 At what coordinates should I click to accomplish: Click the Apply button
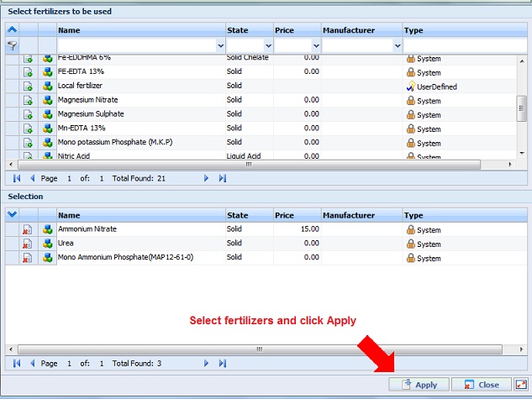coord(419,385)
